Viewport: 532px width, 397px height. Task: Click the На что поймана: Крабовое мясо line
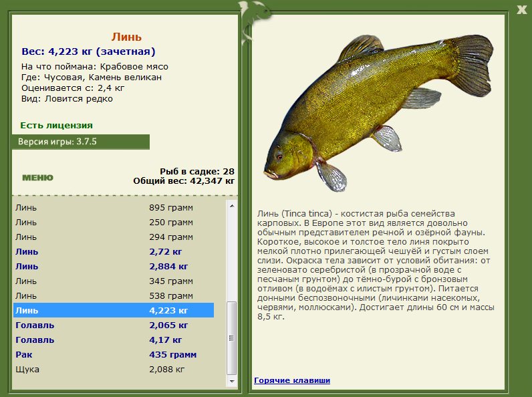point(95,67)
